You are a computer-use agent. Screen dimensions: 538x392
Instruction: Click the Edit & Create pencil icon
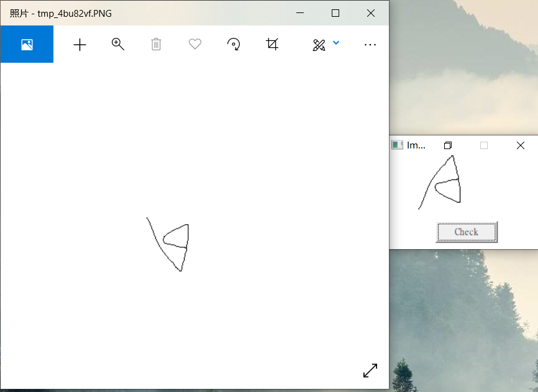(319, 45)
